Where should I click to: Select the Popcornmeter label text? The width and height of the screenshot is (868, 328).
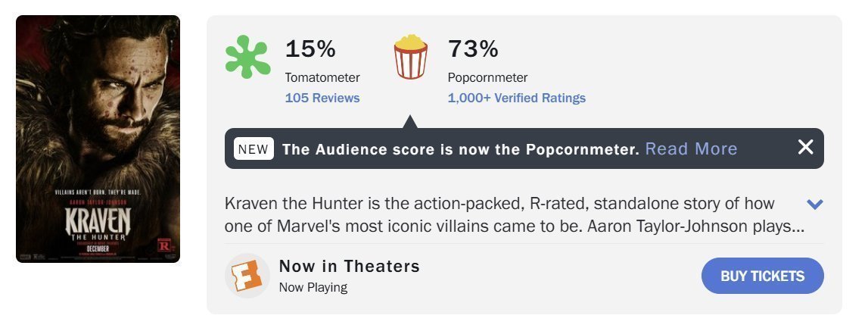click(487, 77)
